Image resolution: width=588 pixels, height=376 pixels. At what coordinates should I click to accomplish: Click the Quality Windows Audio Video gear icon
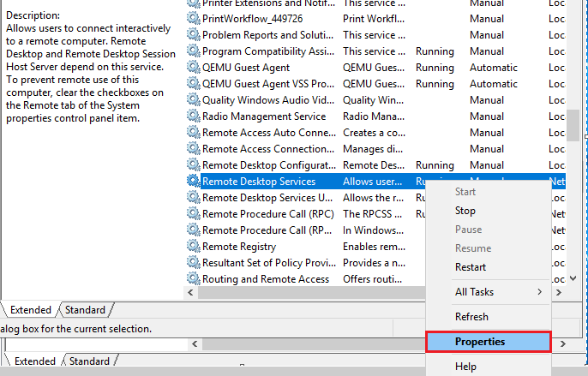[x=194, y=99]
